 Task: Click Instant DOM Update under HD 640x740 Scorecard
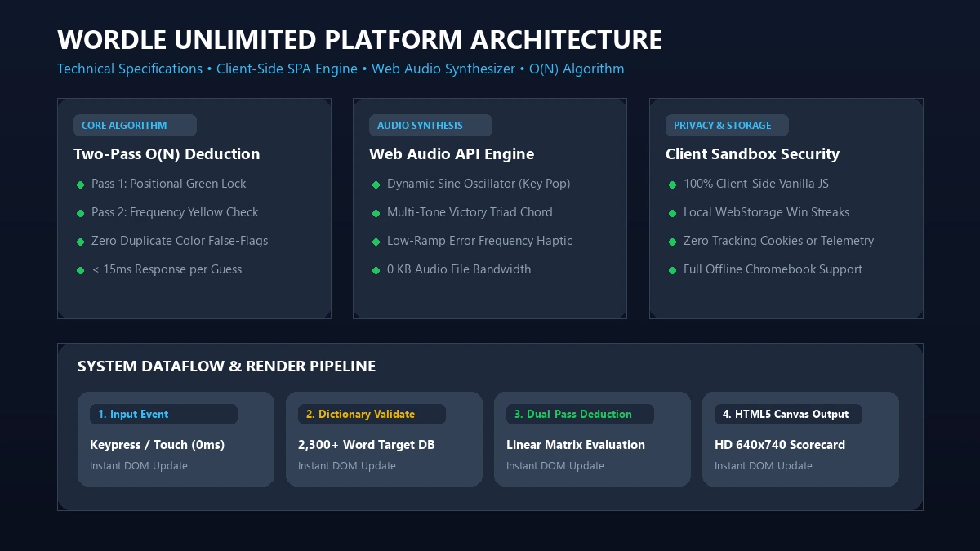pos(764,466)
